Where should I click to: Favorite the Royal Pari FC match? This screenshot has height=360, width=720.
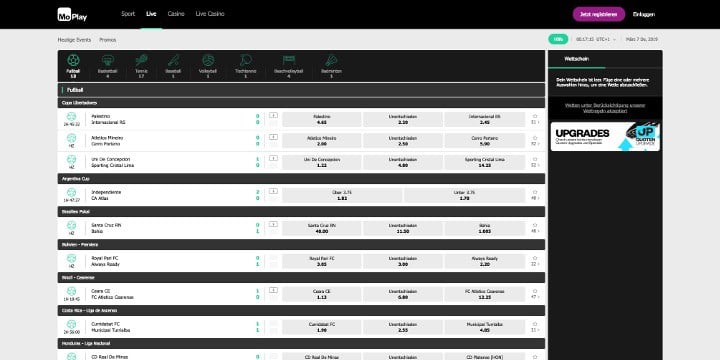pos(535,258)
